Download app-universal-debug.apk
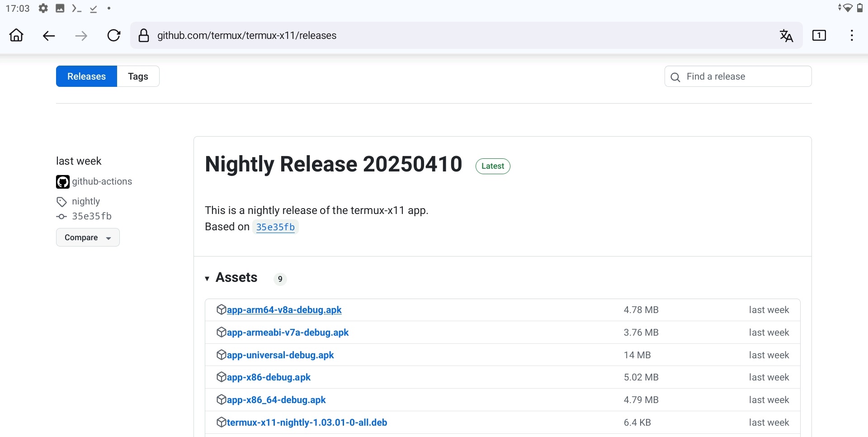 click(280, 355)
